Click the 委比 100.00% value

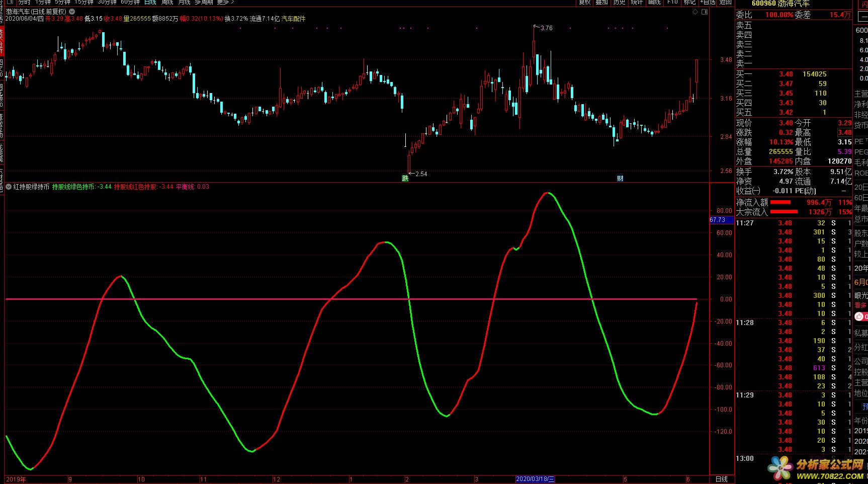coord(779,15)
